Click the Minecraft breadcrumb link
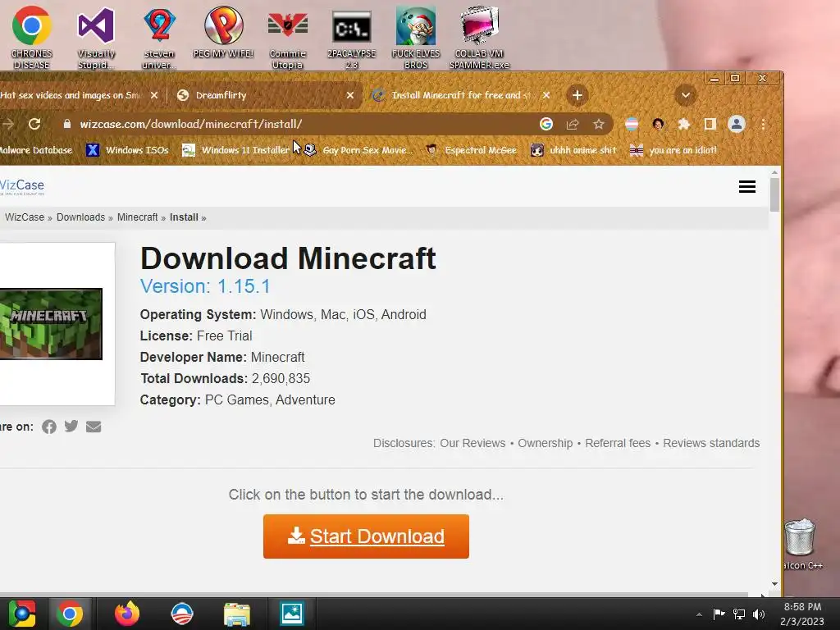The width and height of the screenshot is (840, 630). pos(138,217)
